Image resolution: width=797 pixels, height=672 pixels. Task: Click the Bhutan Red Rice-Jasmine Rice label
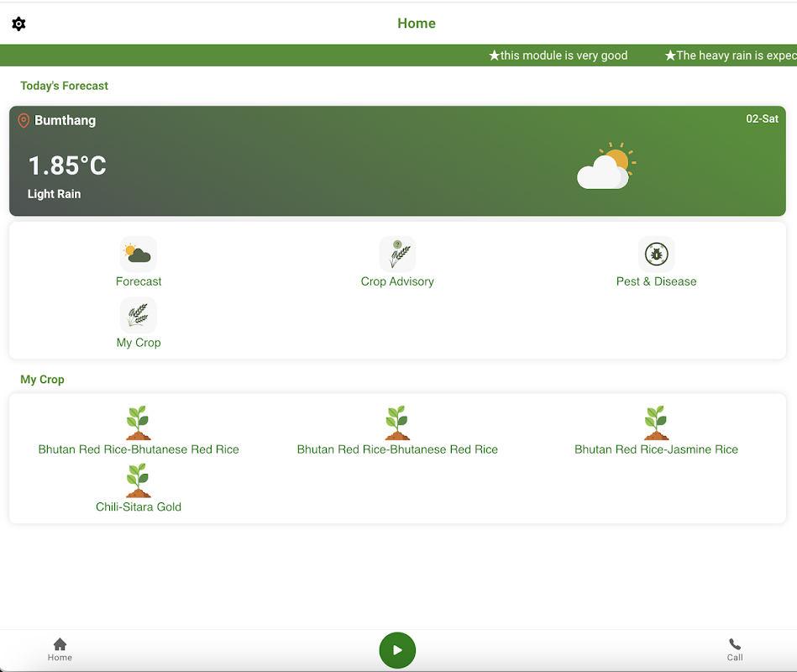[656, 449]
